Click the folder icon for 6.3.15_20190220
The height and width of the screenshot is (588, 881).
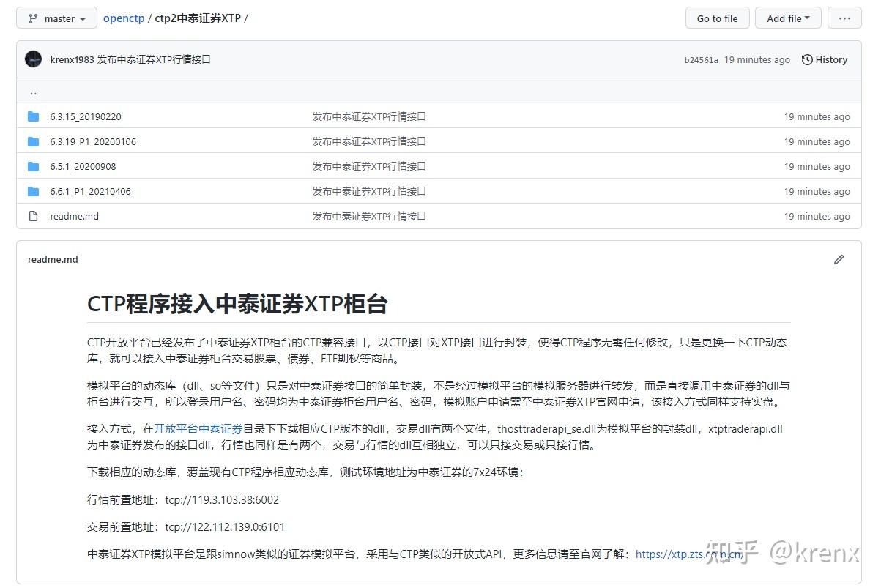click(x=34, y=116)
